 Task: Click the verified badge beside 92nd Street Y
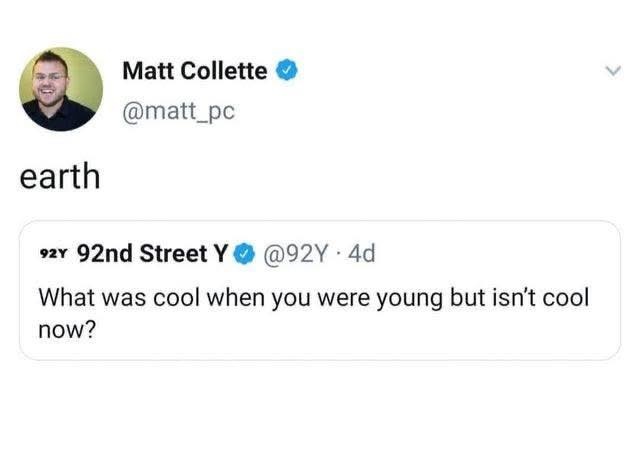(243, 254)
